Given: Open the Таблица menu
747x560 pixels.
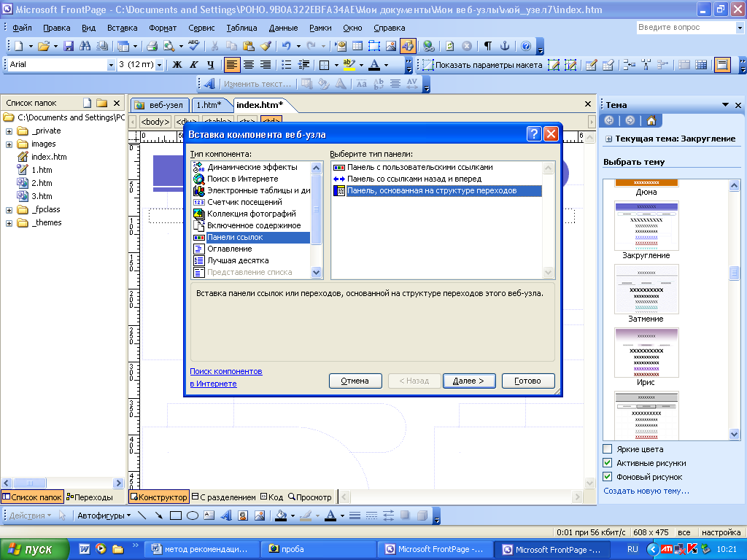Looking at the screenshot, I should (x=241, y=28).
